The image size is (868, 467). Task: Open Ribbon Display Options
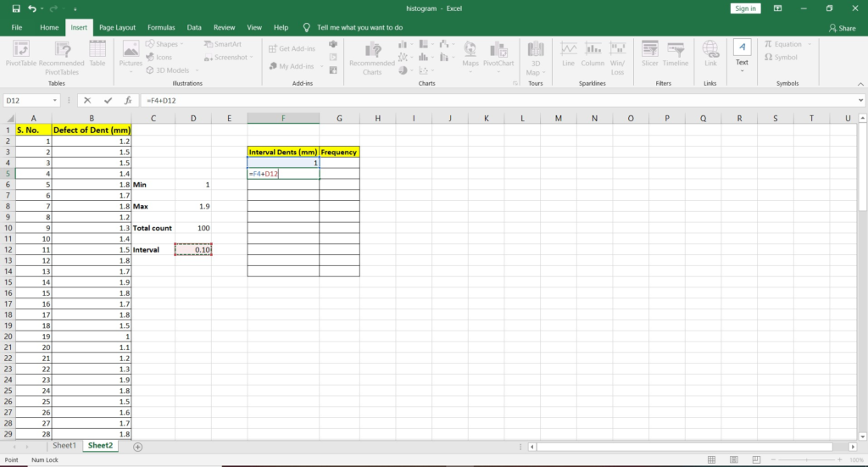click(778, 8)
